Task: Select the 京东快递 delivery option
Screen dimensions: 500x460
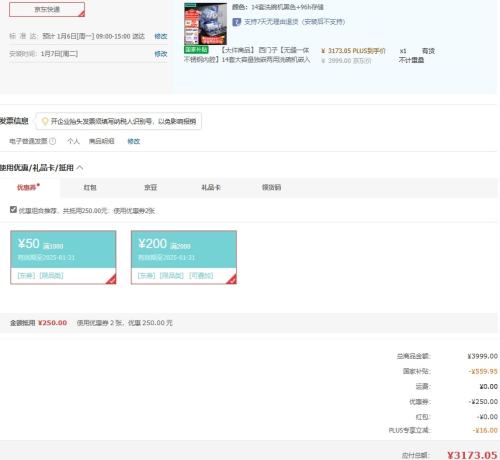Action: click(x=47, y=9)
